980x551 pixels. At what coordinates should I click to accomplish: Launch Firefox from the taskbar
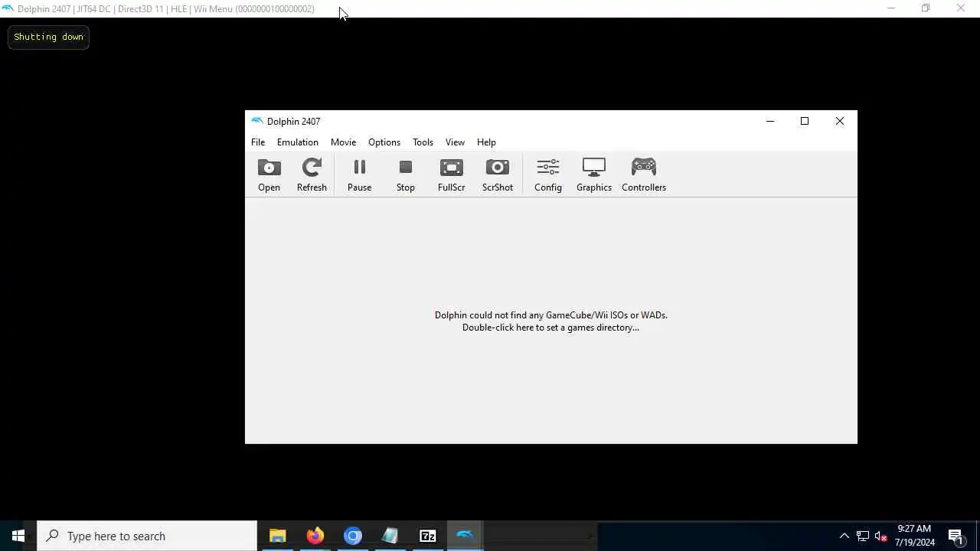pos(315,536)
